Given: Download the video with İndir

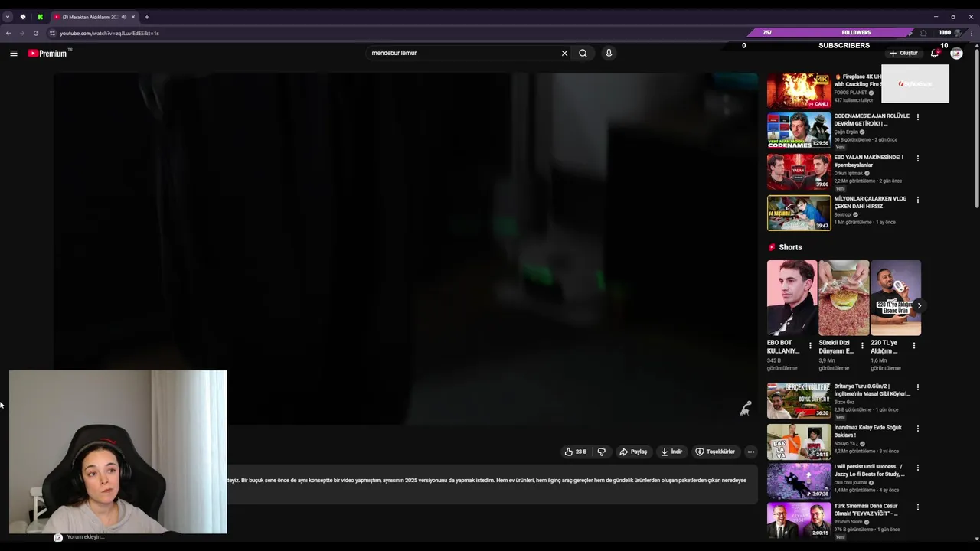Looking at the screenshot, I should pyautogui.click(x=671, y=452).
